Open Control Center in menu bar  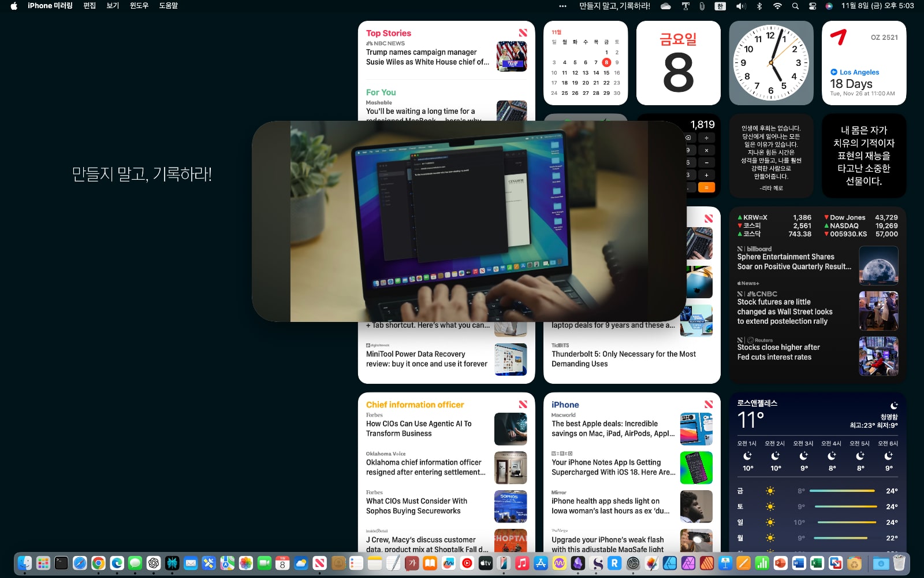[x=813, y=6]
